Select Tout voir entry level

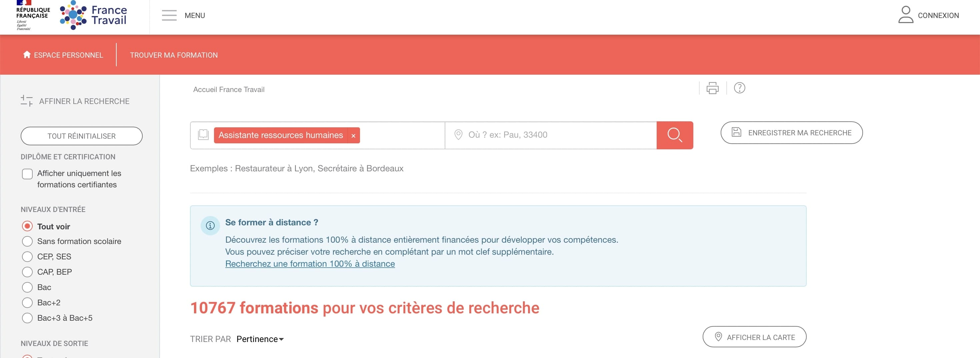tap(27, 226)
